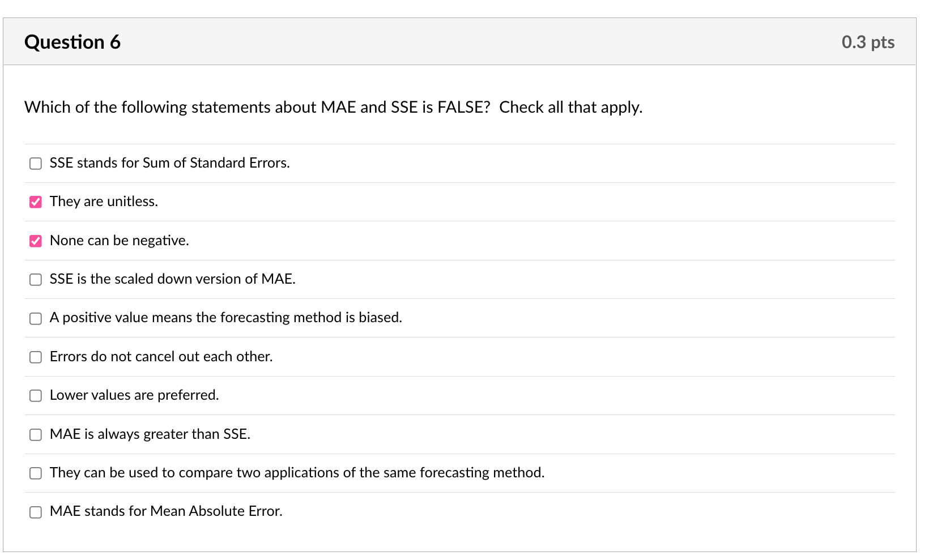Click the 'Lower values are preferred' answer text

pos(134,395)
